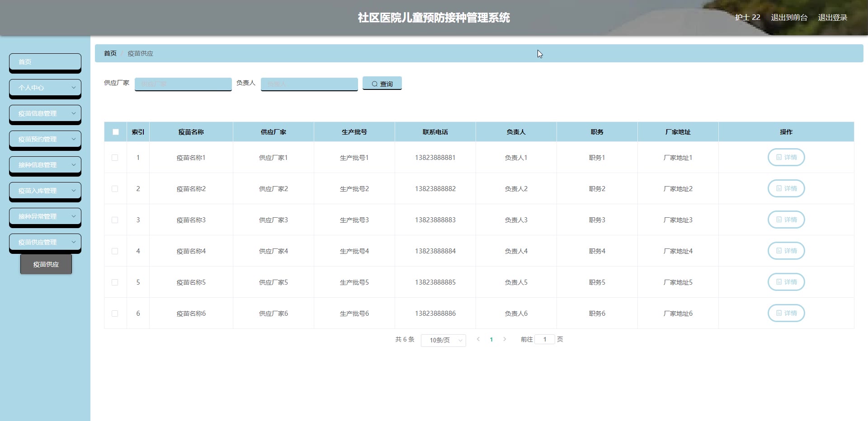Click the 疫苗名称 column header
Screen dimensions: 868x421
click(x=191, y=132)
